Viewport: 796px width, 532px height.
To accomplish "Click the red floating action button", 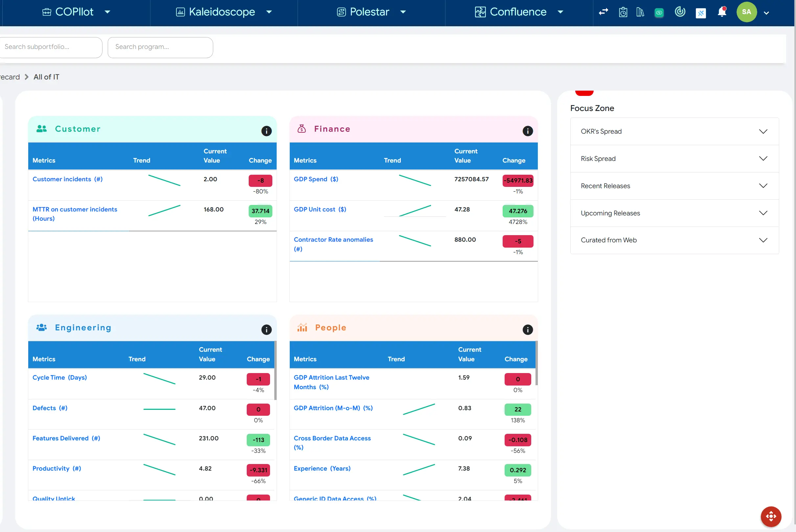I will [x=771, y=516].
